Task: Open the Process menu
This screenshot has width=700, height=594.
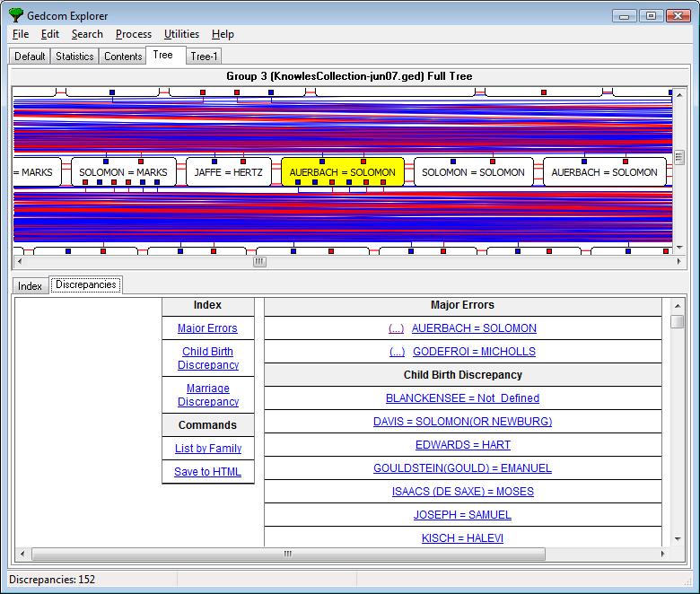Action: [134, 34]
